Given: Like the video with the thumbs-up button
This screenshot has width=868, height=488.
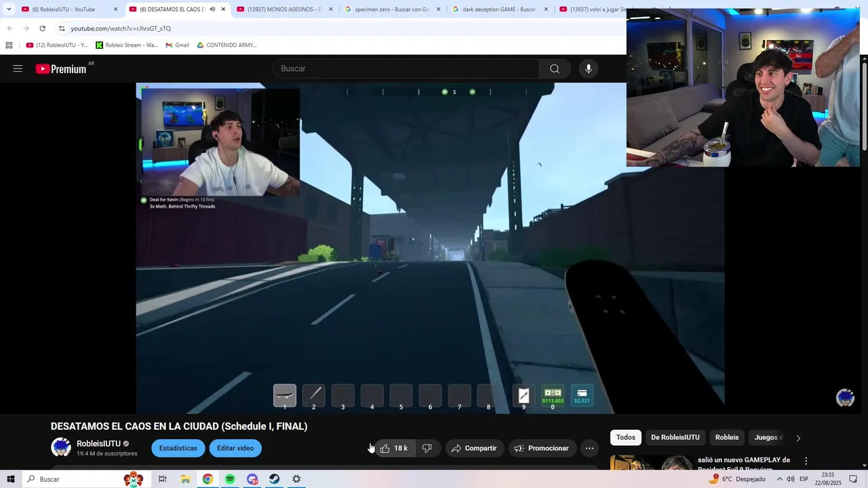Looking at the screenshot, I should 393,448.
